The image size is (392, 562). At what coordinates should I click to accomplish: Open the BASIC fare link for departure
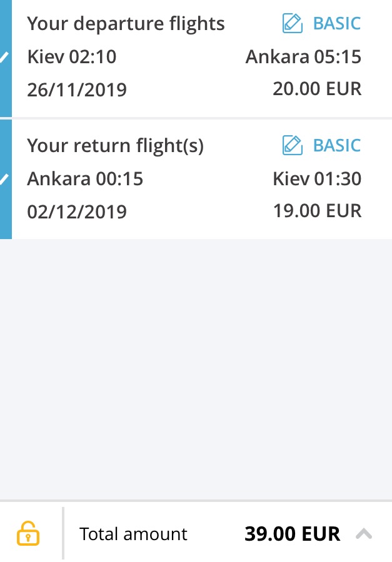coord(337,24)
